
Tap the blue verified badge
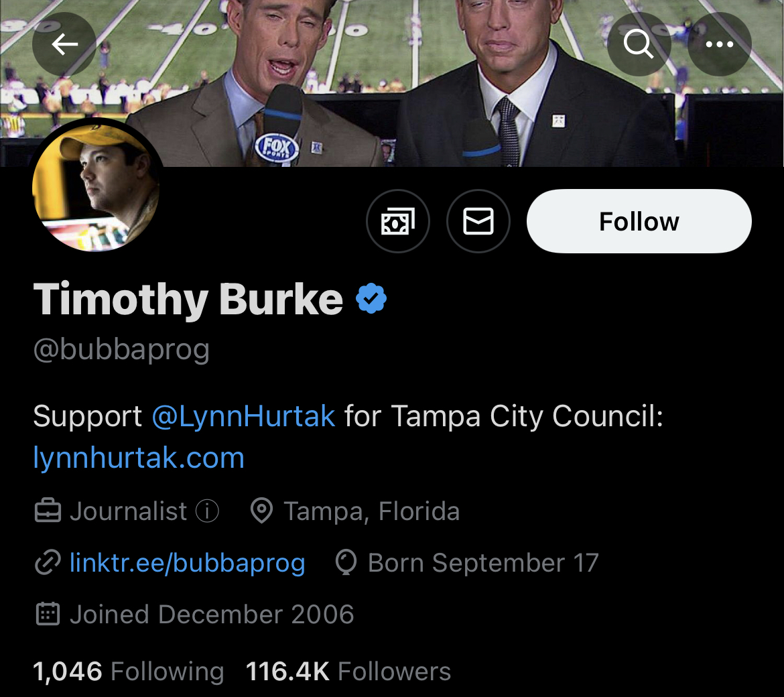[371, 298]
